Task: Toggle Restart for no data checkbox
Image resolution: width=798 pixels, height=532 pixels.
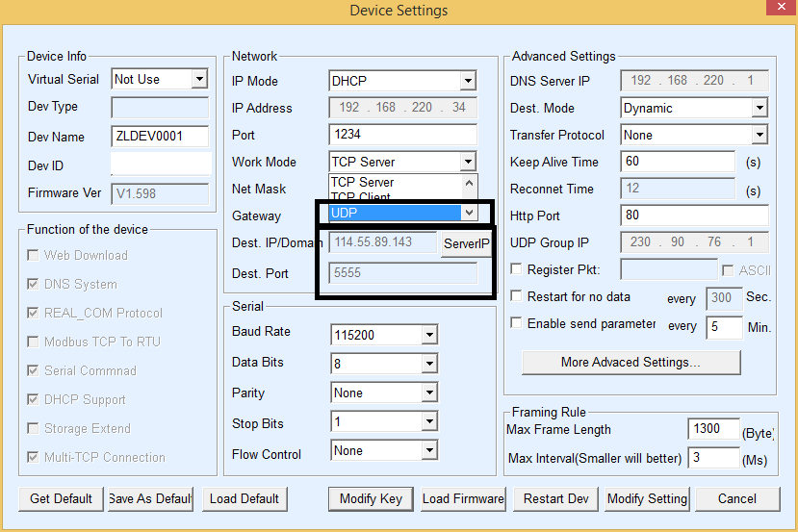Action: [x=517, y=296]
